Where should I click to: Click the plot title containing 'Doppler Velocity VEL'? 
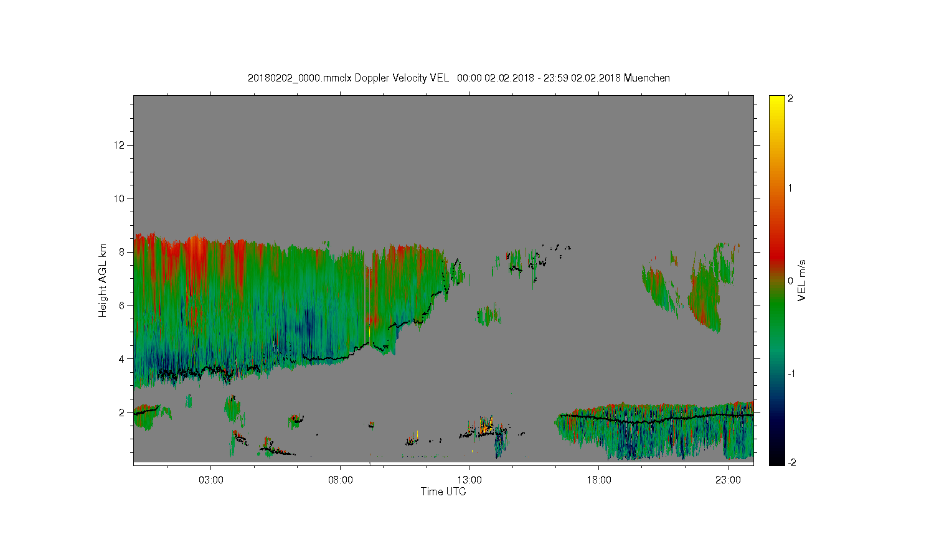click(459, 78)
